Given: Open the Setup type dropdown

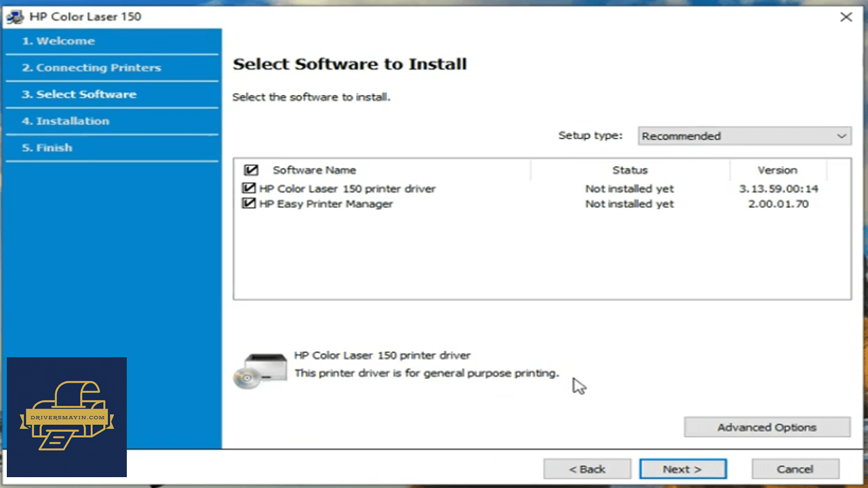Looking at the screenshot, I should coord(745,136).
